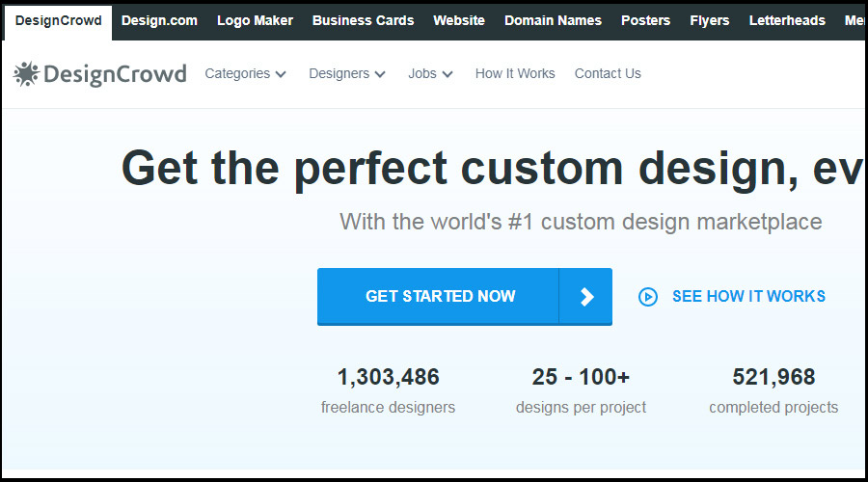Click the 'Get the perfect custom design' headline
The image size is (868, 482).
[492, 169]
